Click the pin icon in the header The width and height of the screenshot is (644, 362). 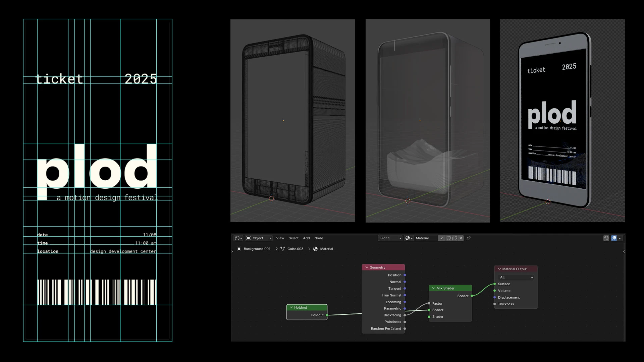click(469, 238)
